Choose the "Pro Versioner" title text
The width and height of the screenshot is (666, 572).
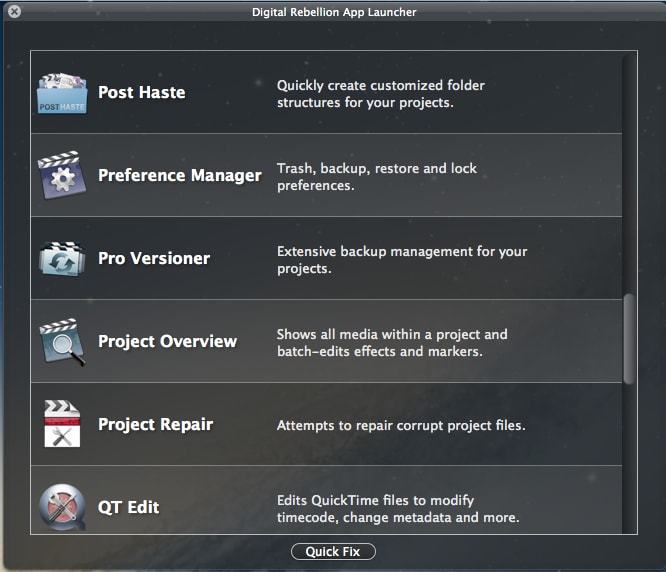tap(154, 259)
